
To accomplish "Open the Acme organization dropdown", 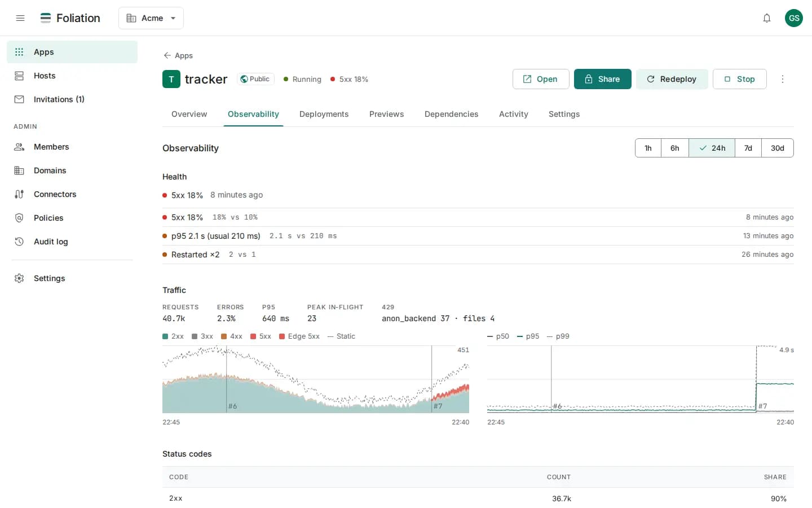I will click(151, 18).
